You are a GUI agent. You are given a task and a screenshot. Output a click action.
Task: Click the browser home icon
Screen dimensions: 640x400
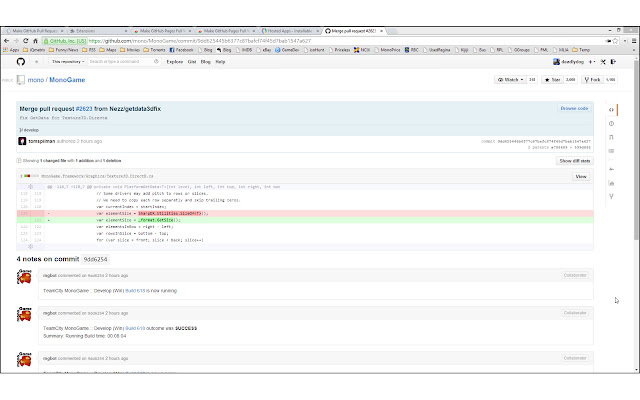[36, 41]
